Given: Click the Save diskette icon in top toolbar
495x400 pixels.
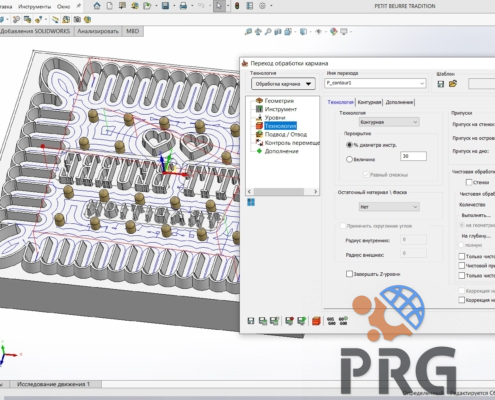Looking at the screenshot, I should pyautogui.click(x=165, y=6).
